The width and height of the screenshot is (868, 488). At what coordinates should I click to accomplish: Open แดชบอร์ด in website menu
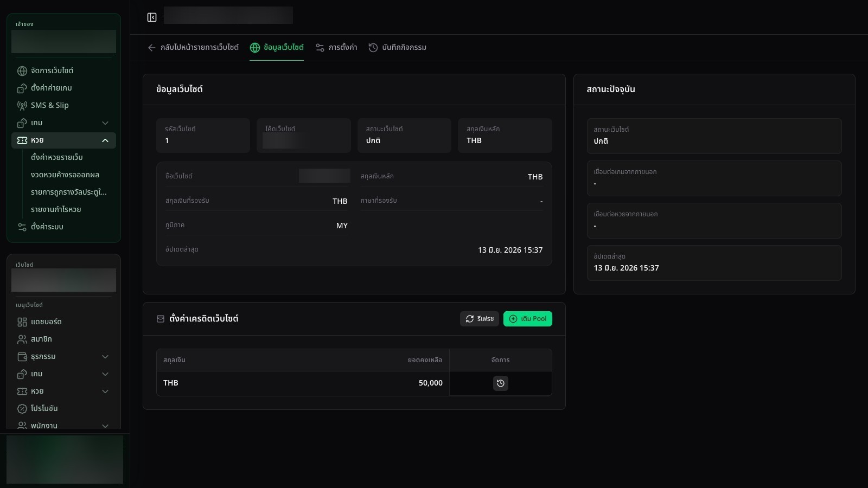pos(63,322)
